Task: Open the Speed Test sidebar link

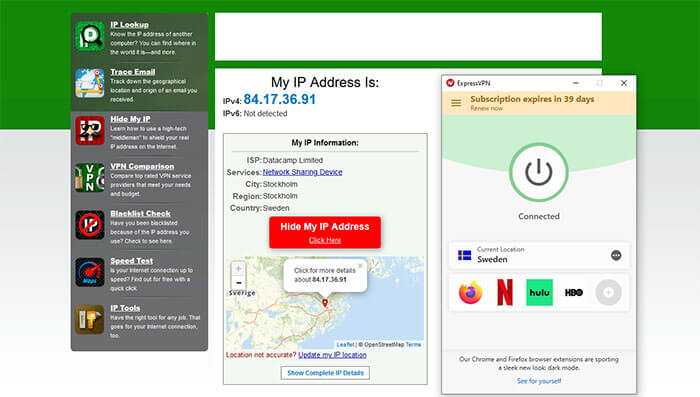Action: 132,261
